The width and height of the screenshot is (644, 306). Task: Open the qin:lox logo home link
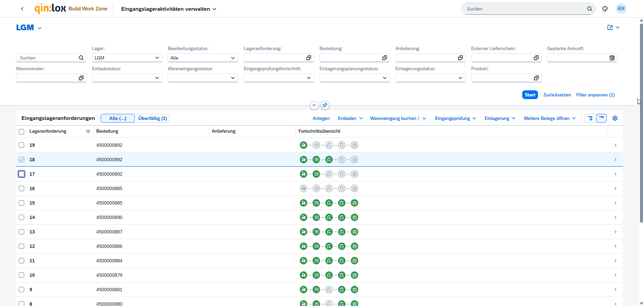pyautogui.click(x=50, y=8)
